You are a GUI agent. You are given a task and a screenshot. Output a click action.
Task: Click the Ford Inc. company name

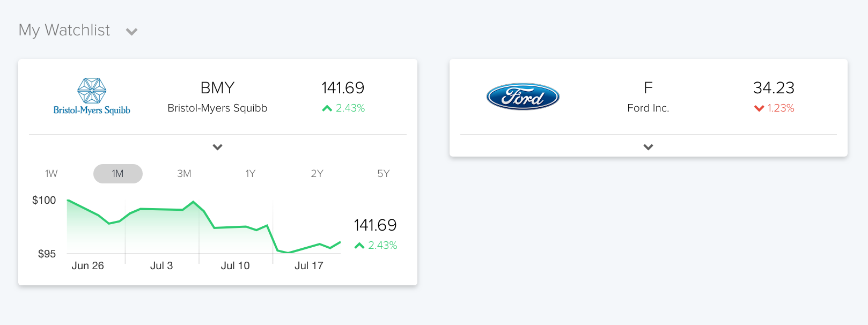[648, 108]
